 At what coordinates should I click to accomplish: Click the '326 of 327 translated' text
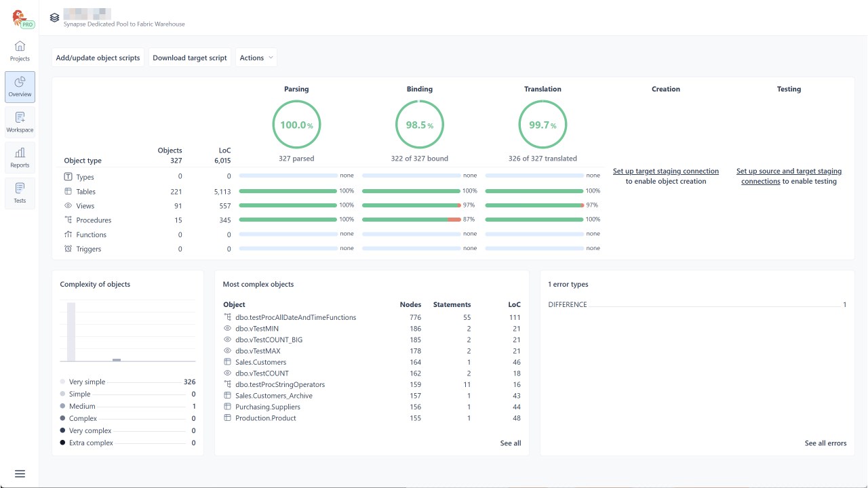[542, 159]
